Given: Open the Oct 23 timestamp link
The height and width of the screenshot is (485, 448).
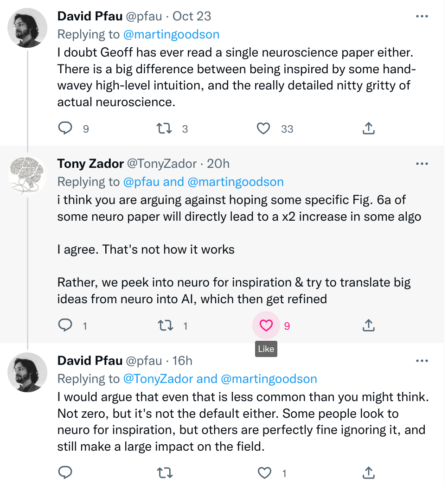Looking at the screenshot, I should tap(192, 16).
